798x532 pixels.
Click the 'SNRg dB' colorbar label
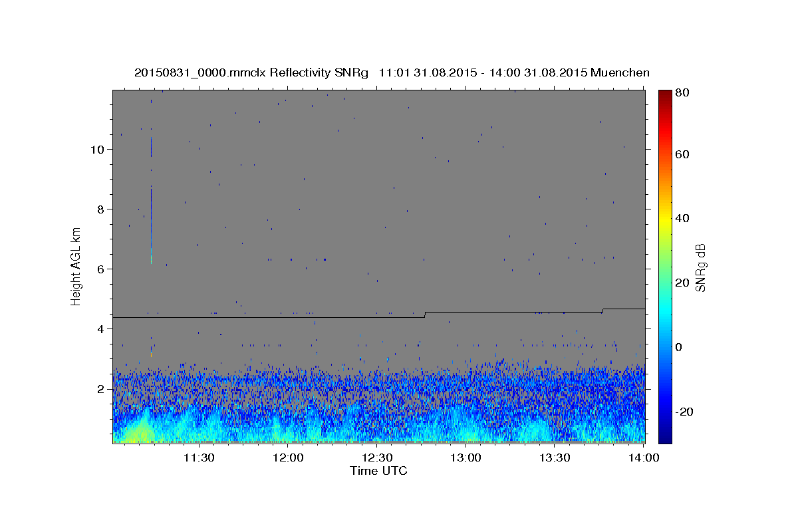pyautogui.click(x=700, y=268)
